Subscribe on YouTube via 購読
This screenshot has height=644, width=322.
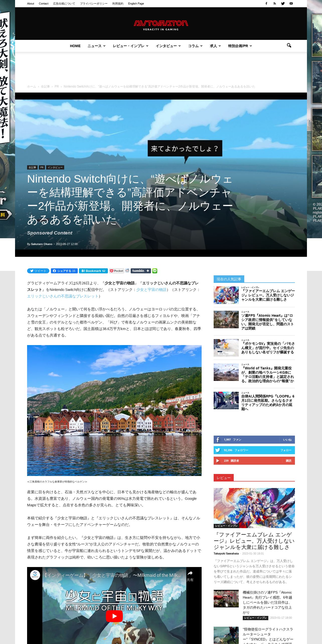tap(289, 461)
